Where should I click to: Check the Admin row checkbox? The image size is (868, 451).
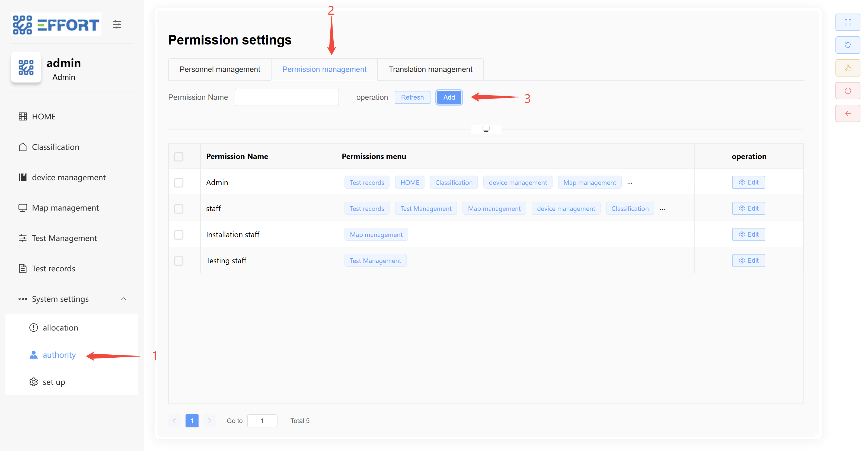coord(178,183)
